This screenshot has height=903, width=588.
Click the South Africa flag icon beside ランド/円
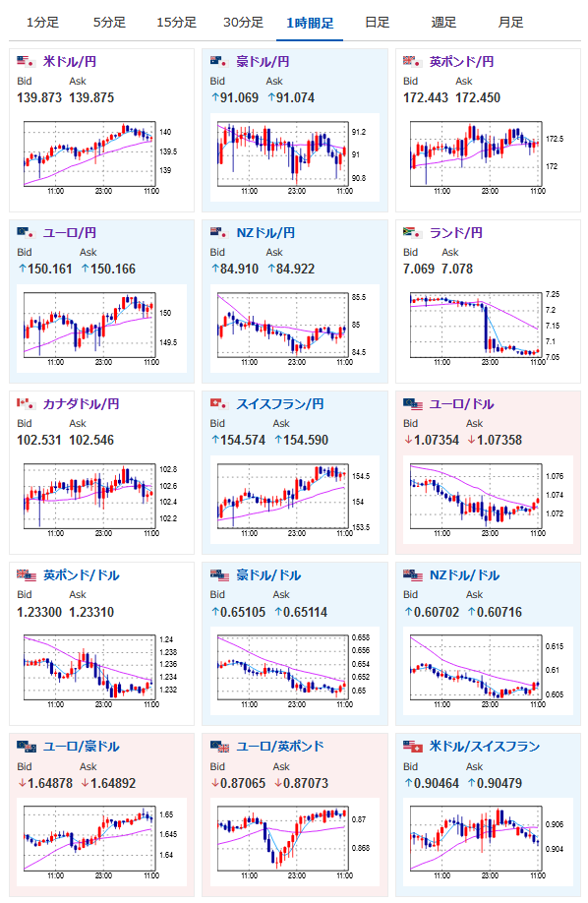[412, 232]
